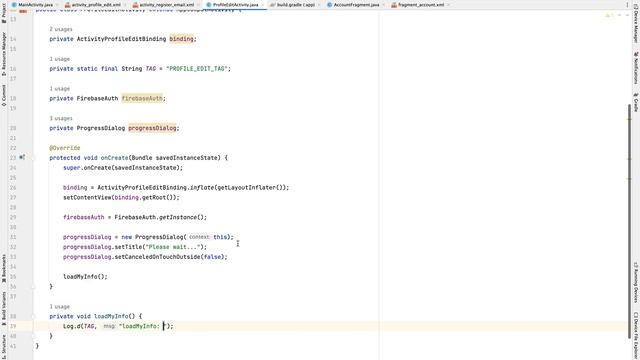Open the Commit tool window

[x=4, y=96]
